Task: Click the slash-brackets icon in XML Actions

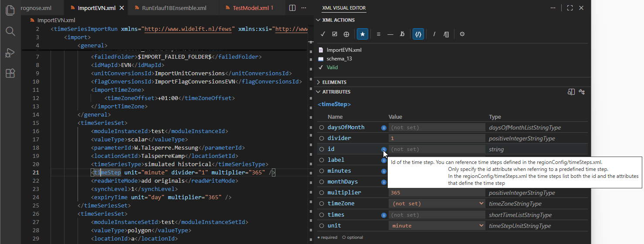Action: click(x=446, y=34)
